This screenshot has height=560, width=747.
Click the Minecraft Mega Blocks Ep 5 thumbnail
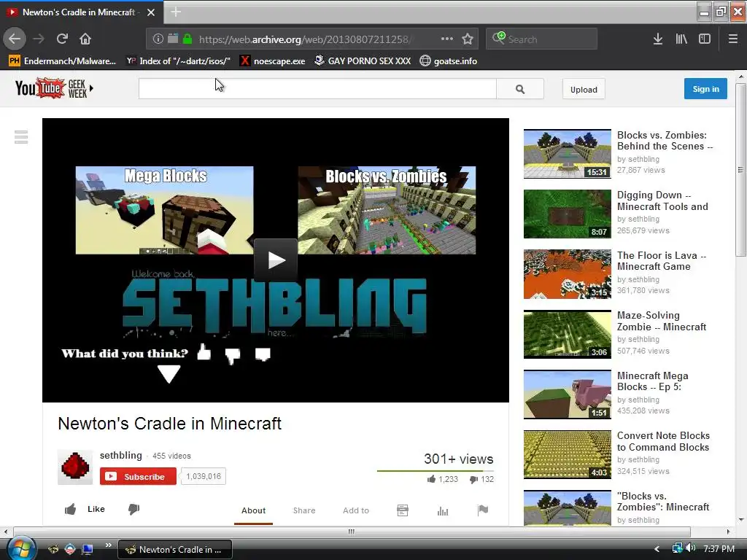tap(568, 394)
